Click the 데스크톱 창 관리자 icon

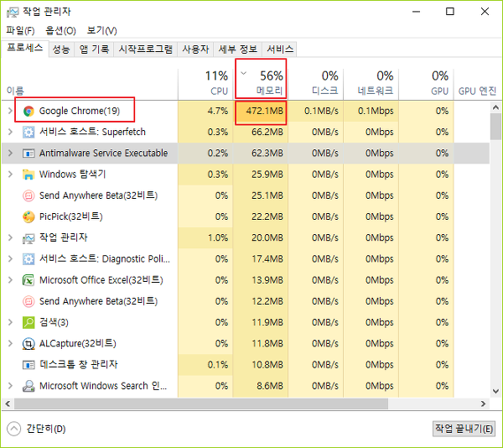coord(29,365)
